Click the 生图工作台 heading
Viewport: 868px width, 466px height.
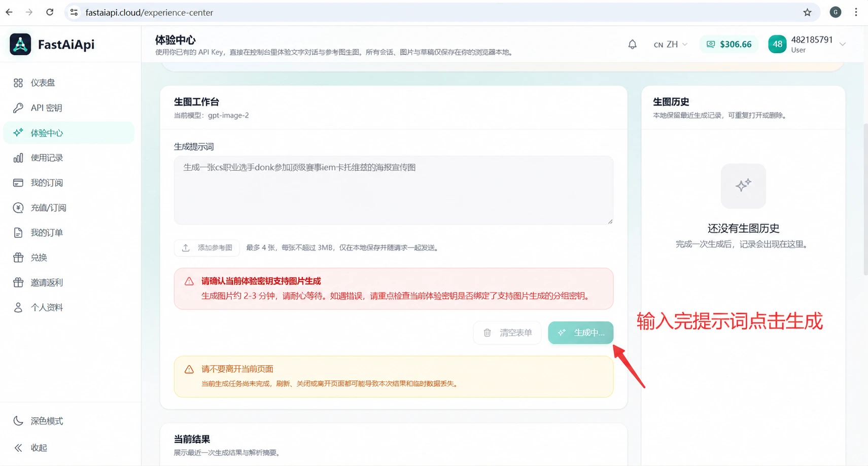(x=196, y=102)
